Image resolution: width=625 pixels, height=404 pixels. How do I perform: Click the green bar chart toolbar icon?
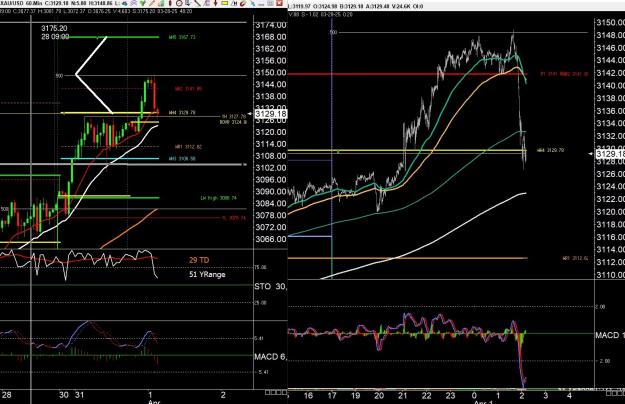tap(161, 3)
